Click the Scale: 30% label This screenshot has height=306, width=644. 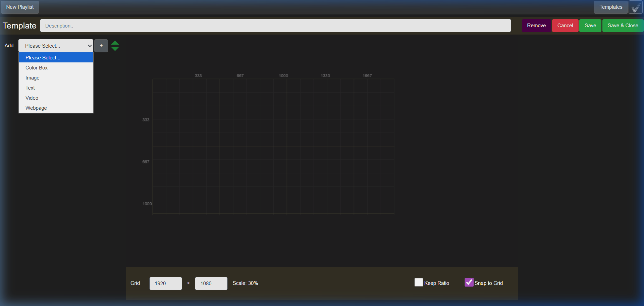point(245,283)
